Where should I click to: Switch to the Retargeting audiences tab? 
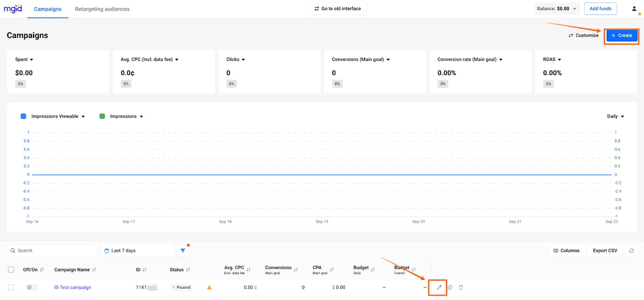point(102,8)
